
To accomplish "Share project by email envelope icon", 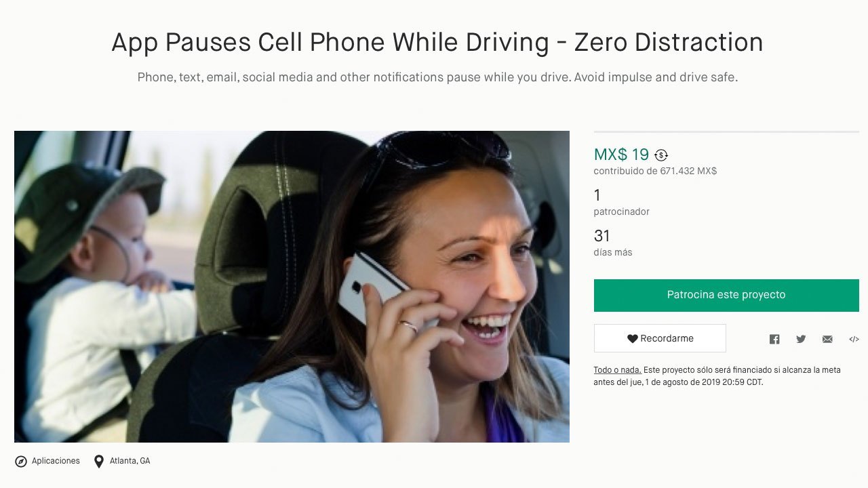I will pos(827,340).
